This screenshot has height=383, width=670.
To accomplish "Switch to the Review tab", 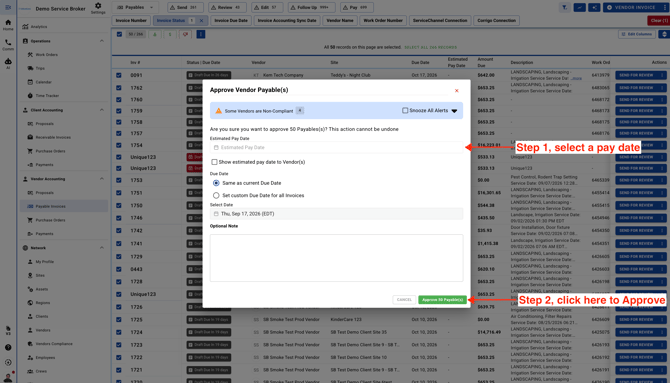I will point(227,7).
